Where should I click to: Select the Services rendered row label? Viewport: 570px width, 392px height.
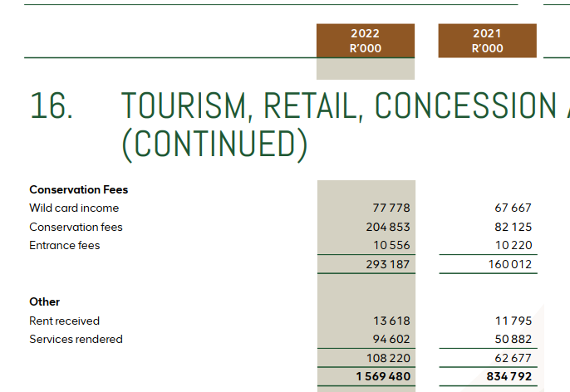[76, 339]
